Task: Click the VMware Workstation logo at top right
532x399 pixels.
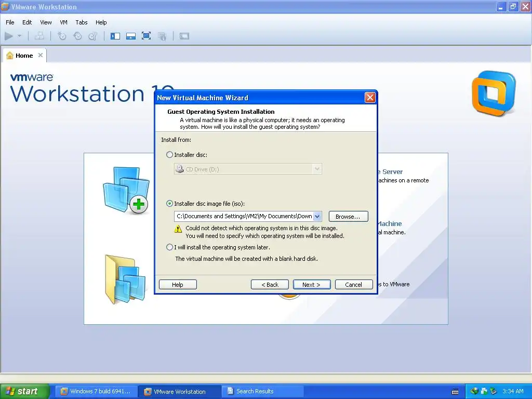Action: (494, 94)
